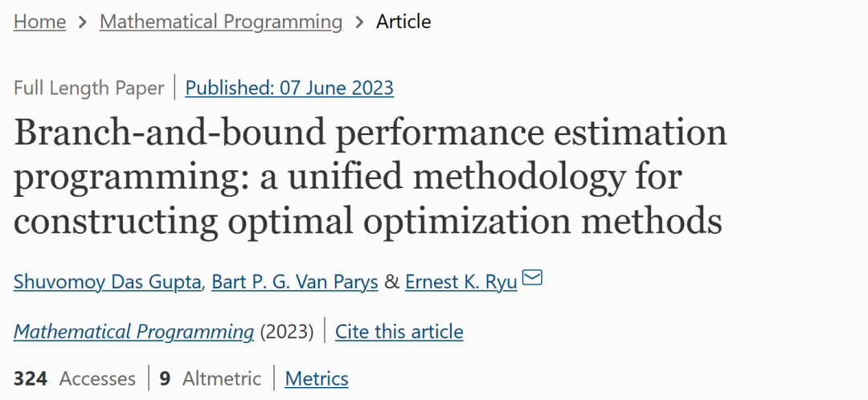Click the 324 access count number
The height and width of the screenshot is (400, 868).
click(31, 378)
